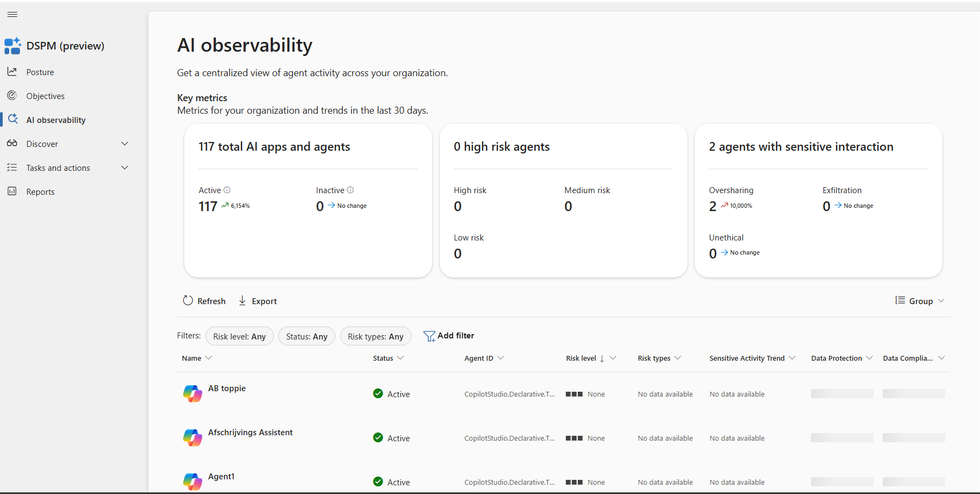This screenshot has width=980, height=494.
Task: Expand Tasks and actions chevron
Action: coord(124,168)
